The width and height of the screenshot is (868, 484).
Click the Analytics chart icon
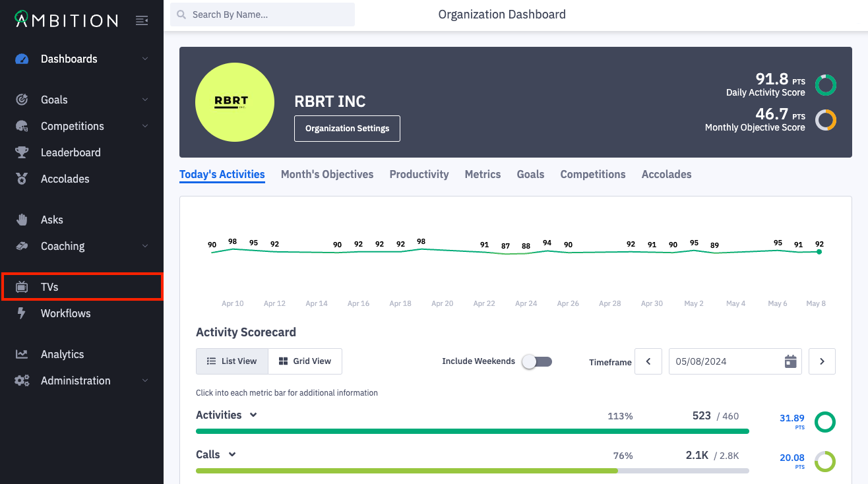click(x=22, y=354)
